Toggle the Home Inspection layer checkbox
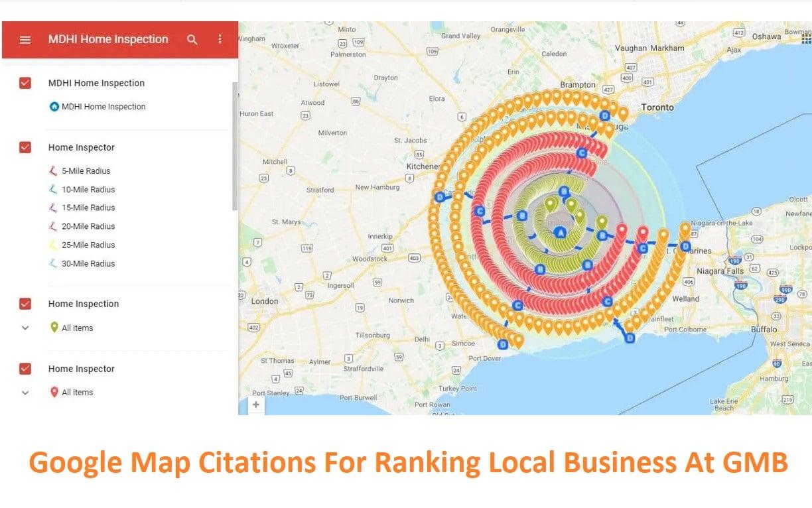Viewport: 812px width, 508px height. click(25, 304)
